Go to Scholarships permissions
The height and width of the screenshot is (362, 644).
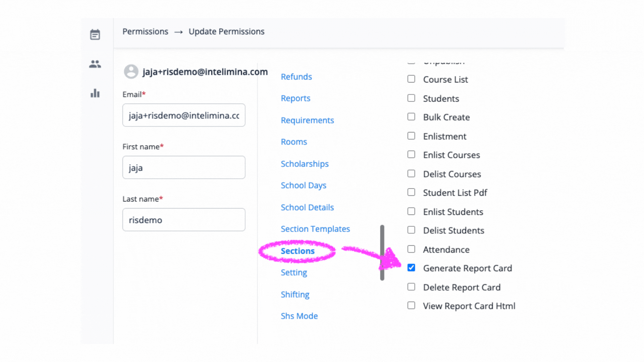304,164
